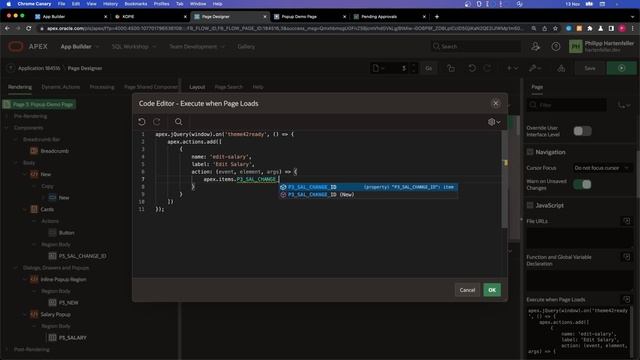The image size is (640, 360).
Task: Click the Go button next to page number
Action: pyautogui.click(x=429, y=68)
